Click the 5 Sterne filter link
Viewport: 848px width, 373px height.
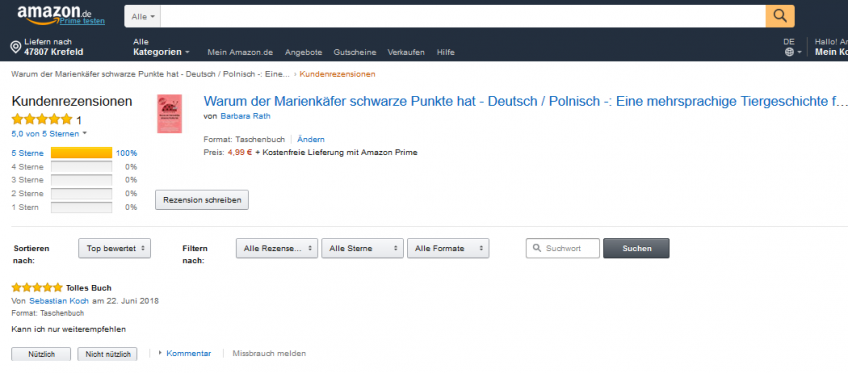(x=27, y=154)
